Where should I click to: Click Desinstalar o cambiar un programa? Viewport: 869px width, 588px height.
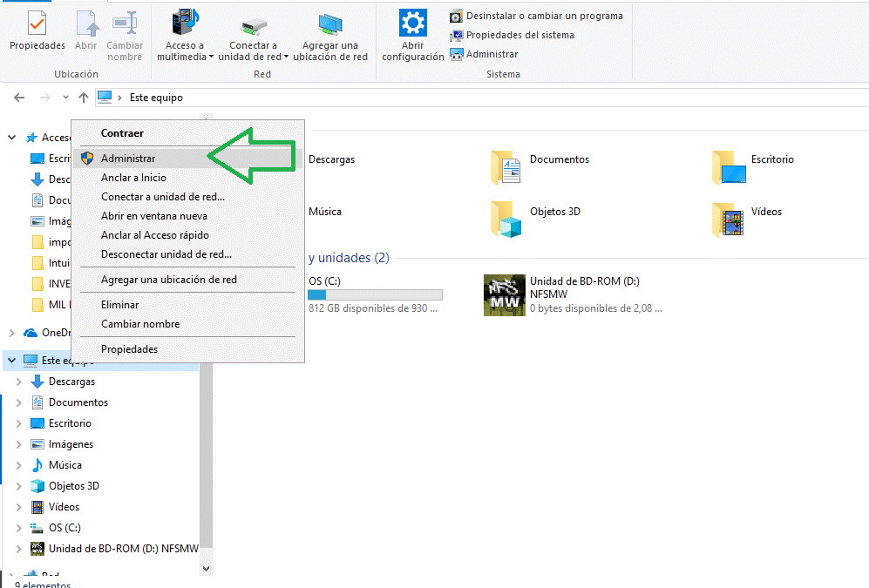[x=544, y=16]
